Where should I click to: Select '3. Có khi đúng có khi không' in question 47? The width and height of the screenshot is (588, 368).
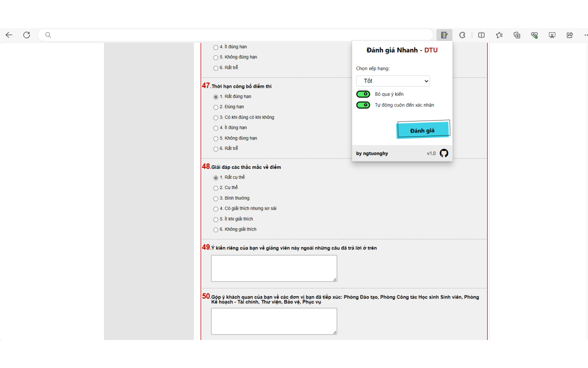tap(216, 118)
